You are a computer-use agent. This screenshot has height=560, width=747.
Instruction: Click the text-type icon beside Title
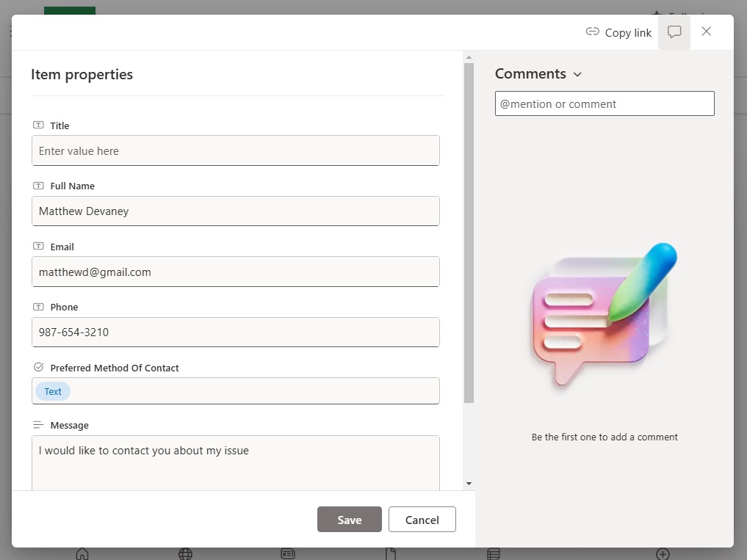(38, 125)
